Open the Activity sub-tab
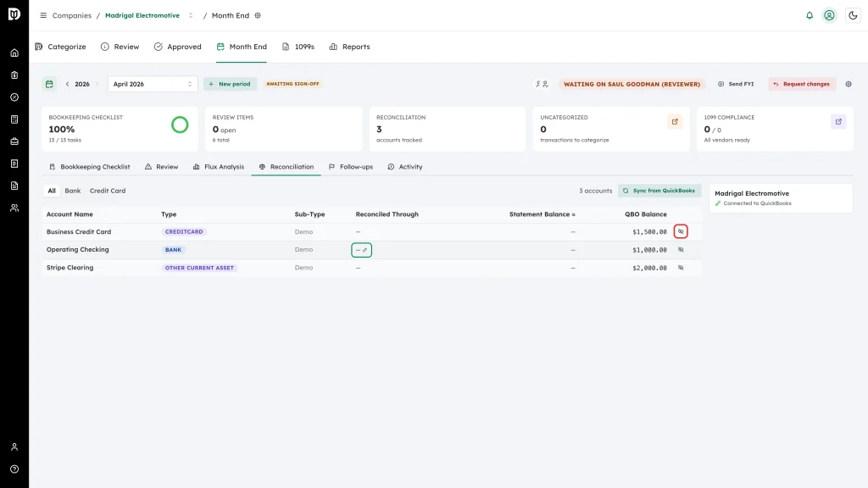The image size is (868, 488). pyautogui.click(x=405, y=167)
